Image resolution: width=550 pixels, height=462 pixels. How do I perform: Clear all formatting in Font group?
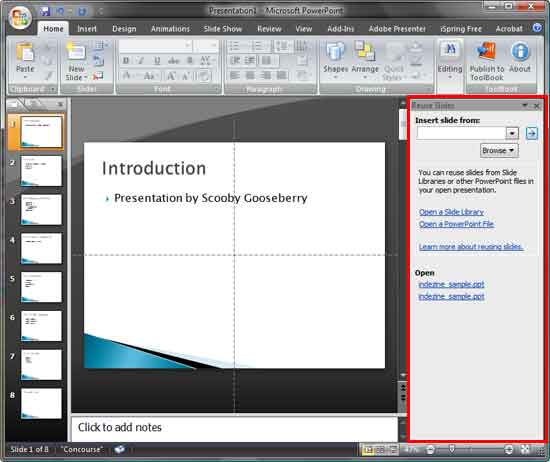[x=204, y=76]
